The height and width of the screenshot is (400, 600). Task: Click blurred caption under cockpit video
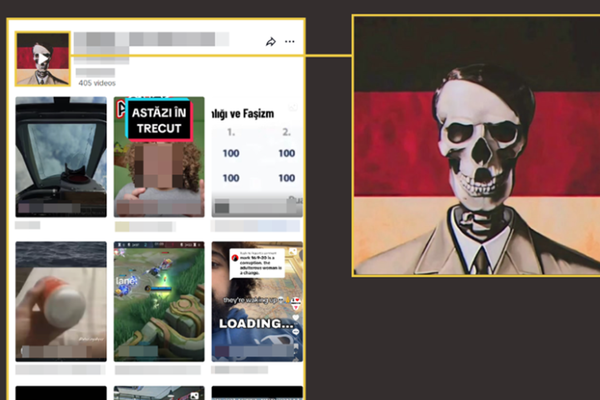28,225
